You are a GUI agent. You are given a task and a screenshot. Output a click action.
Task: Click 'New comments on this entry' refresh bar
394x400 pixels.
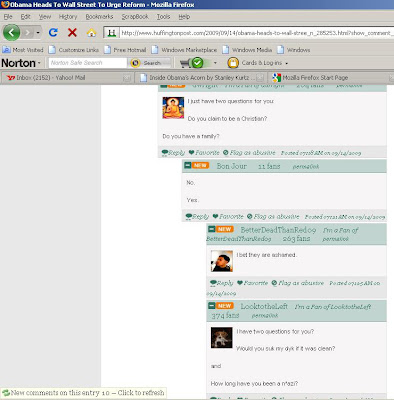[83, 393]
